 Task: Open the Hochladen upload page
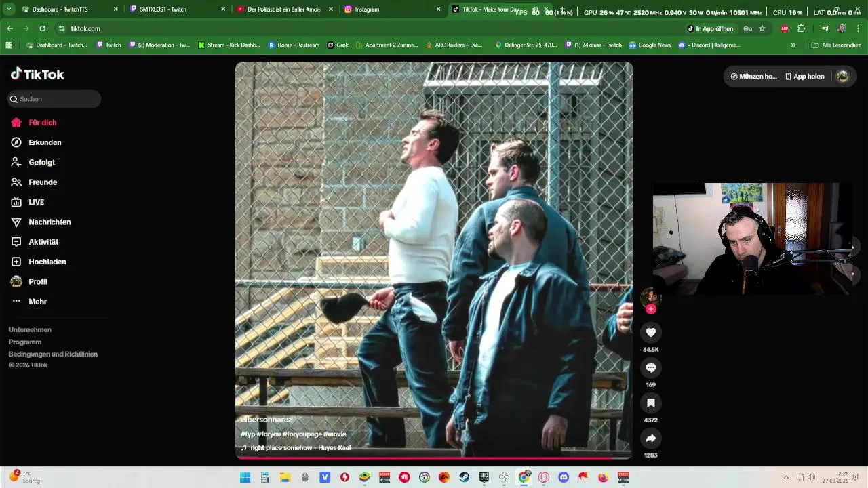coord(39,262)
